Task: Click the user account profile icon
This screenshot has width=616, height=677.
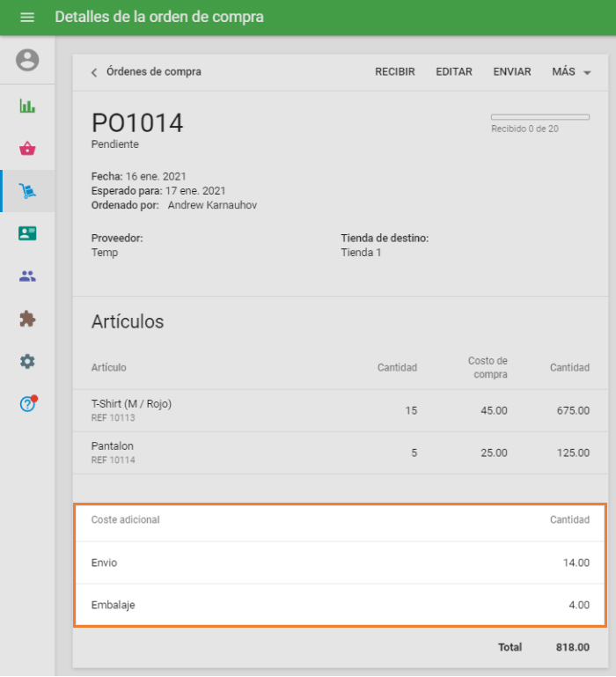Action: 27,60
